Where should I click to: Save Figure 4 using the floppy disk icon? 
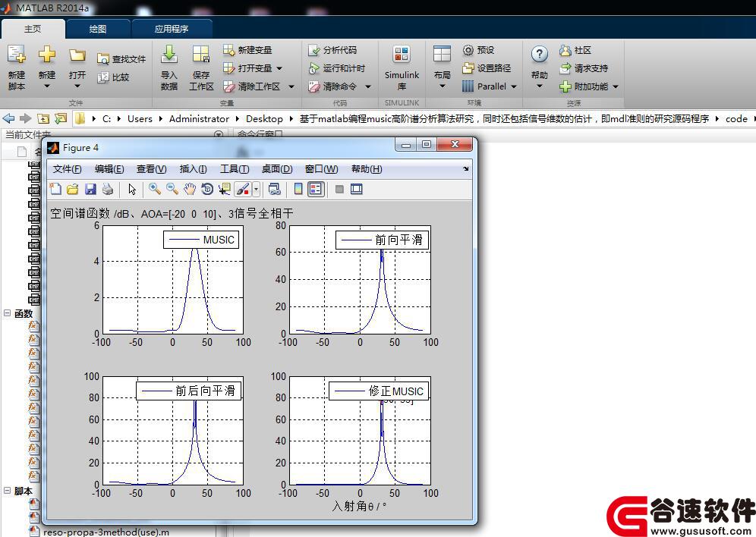(x=90, y=189)
